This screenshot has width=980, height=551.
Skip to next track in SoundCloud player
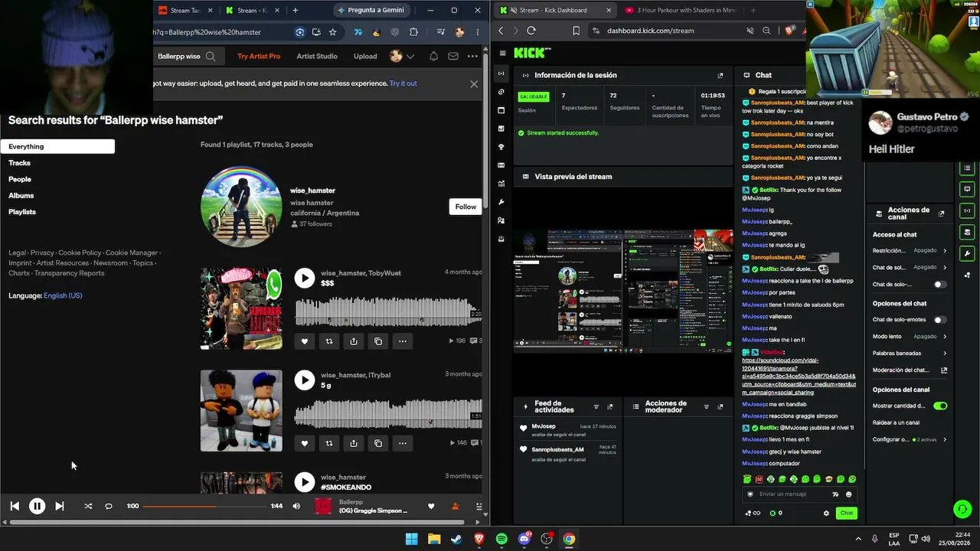(60, 506)
